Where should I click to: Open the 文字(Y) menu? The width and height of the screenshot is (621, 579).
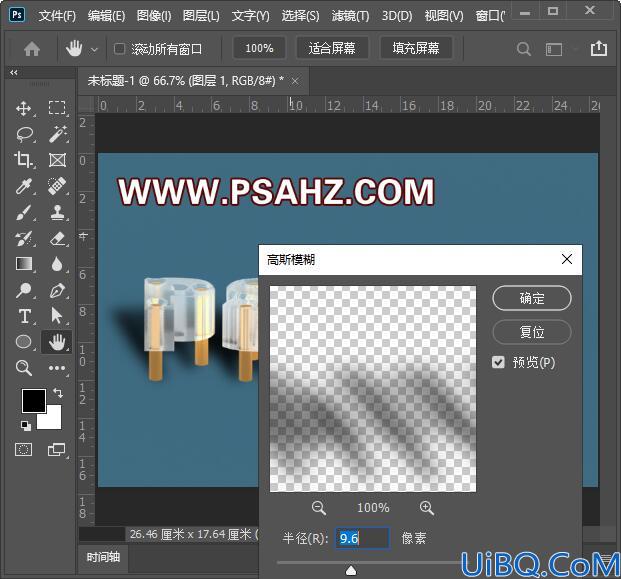pyautogui.click(x=250, y=16)
